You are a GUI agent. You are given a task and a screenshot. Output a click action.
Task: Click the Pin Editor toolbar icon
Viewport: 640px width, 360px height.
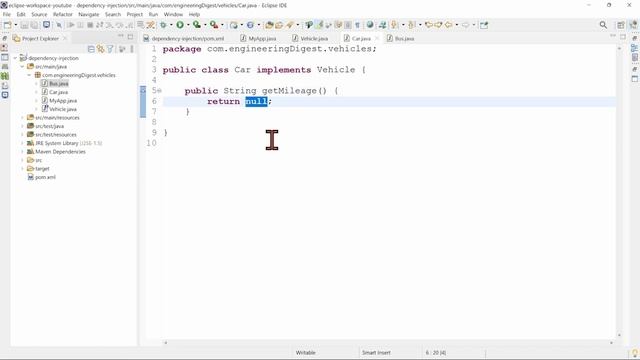click(x=484, y=25)
